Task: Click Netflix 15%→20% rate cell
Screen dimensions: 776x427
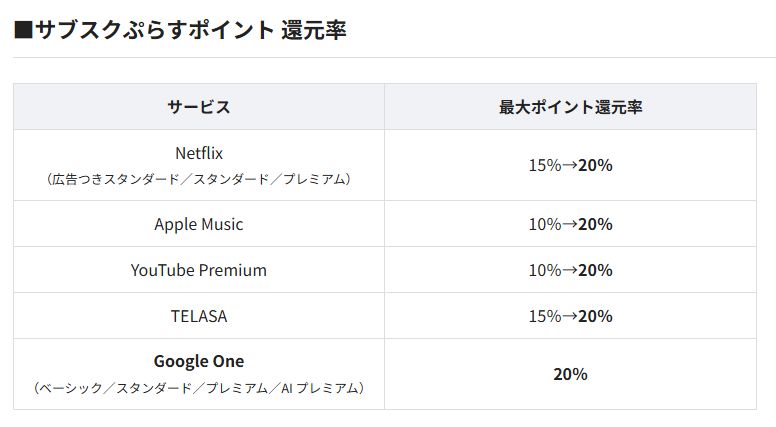Action: pos(570,165)
